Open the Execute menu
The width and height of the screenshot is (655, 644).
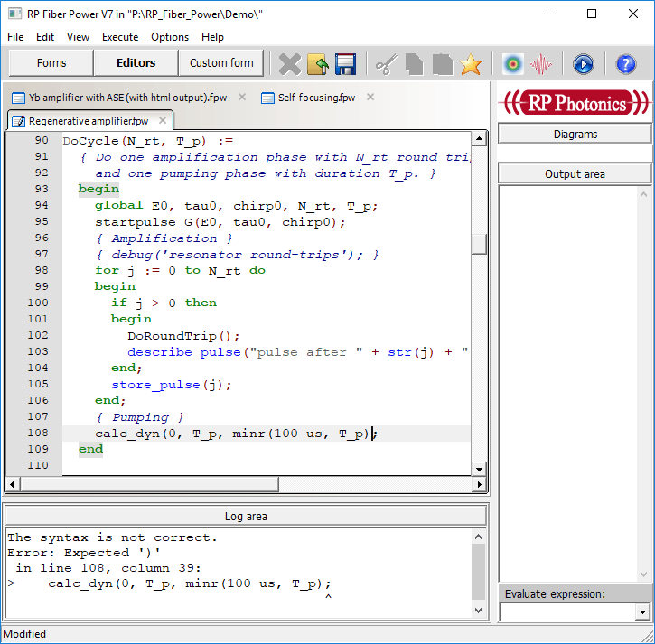(120, 37)
